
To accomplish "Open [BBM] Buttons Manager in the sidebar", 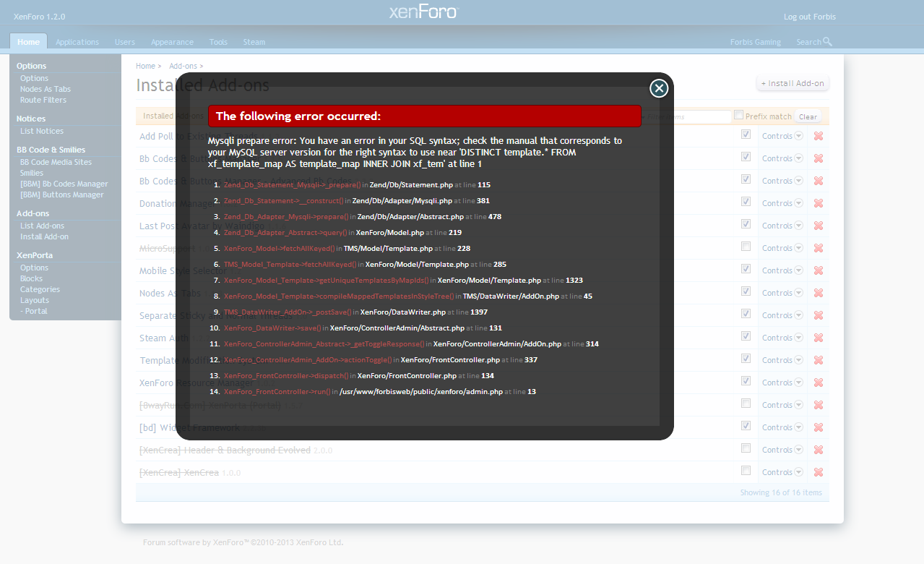I will point(61,195).
